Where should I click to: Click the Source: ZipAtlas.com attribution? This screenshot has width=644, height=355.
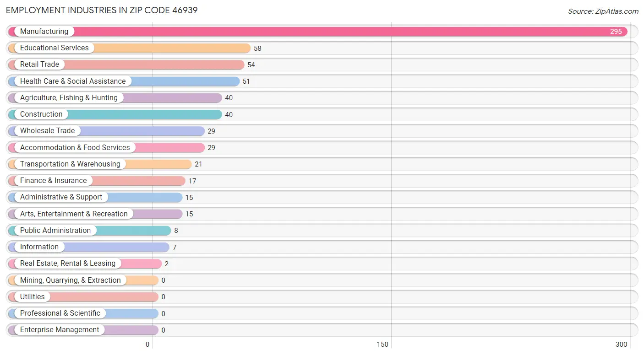603,11
